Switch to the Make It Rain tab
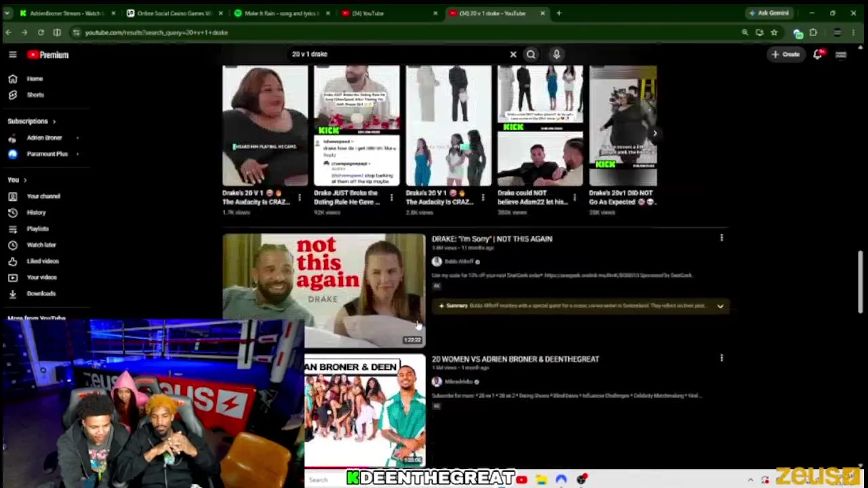 281,13
